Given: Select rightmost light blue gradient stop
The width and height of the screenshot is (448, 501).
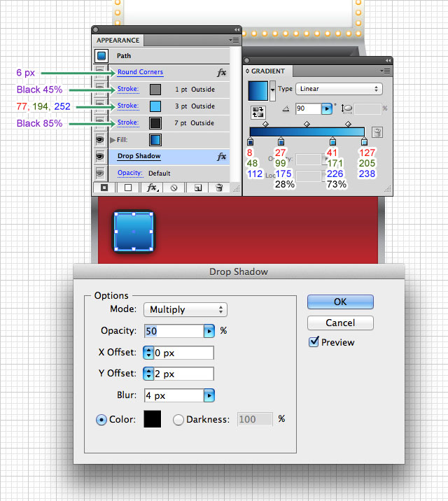Looking at the screenshot, I should 364,141.
